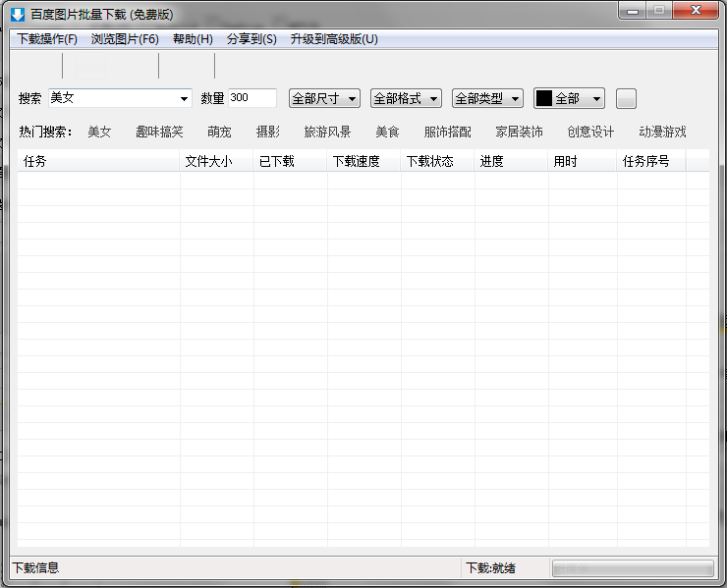Viewport: 727px width, 588px height.
Task: Sort by the 下载速度 column header
Action: click(x=363, y=161)
